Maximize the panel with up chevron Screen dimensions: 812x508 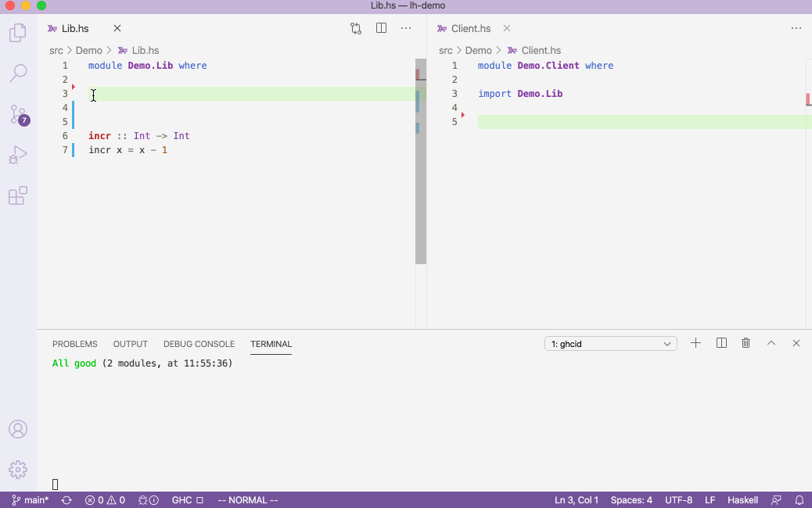click(x=771, y=343)
